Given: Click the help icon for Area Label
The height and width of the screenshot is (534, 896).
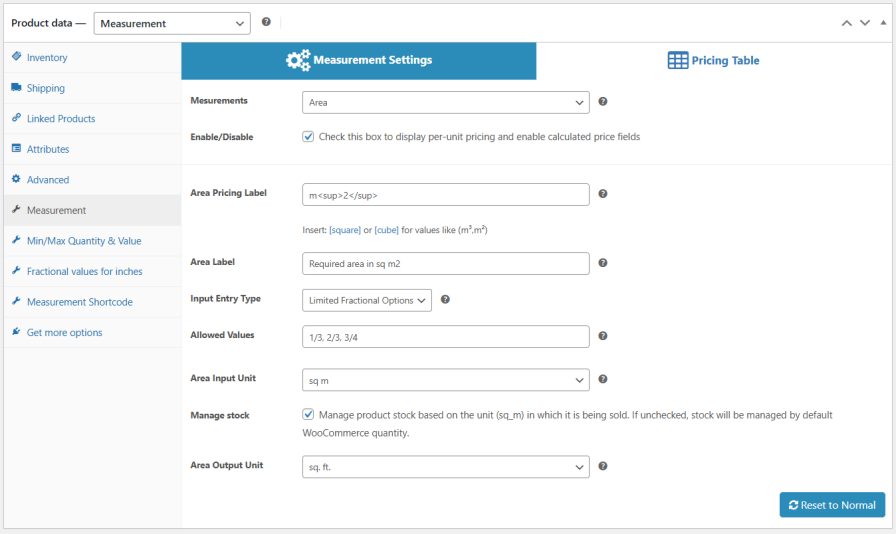Looking at the screenshot, I should [603, 263].
